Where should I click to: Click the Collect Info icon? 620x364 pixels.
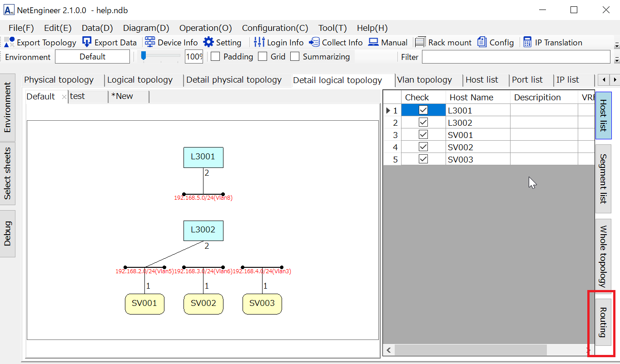pyautogui.click(x=314, y=42)
